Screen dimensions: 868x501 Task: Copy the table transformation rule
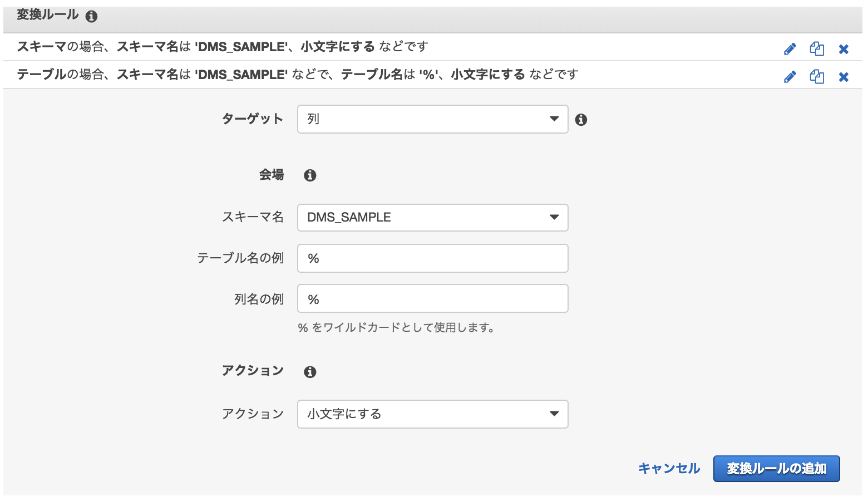816,76
